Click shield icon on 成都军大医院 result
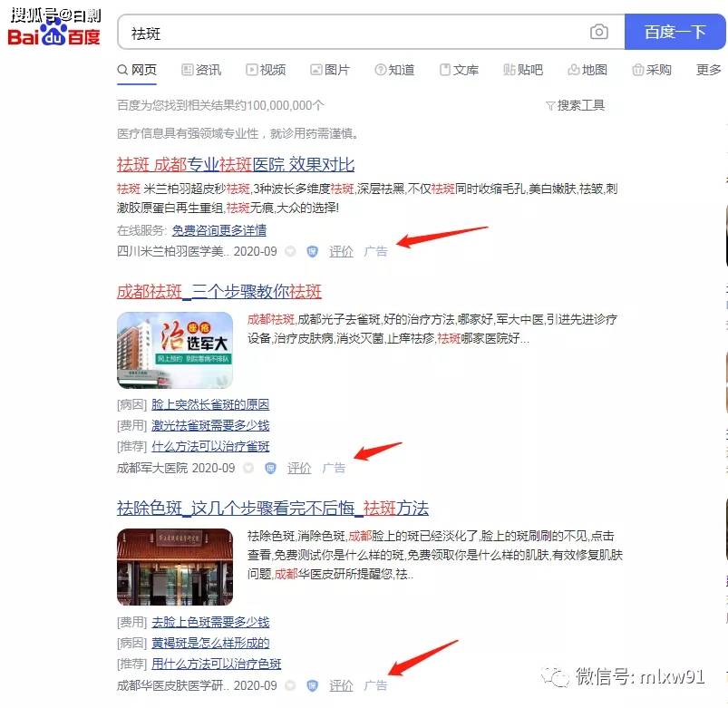This screenshot has width=728, height=708. [270, 468]
